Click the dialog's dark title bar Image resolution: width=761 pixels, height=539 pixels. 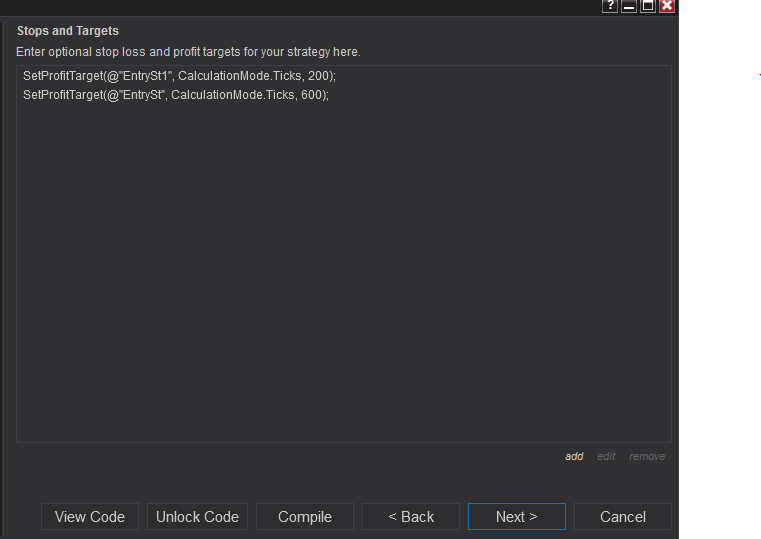(300, 7)
